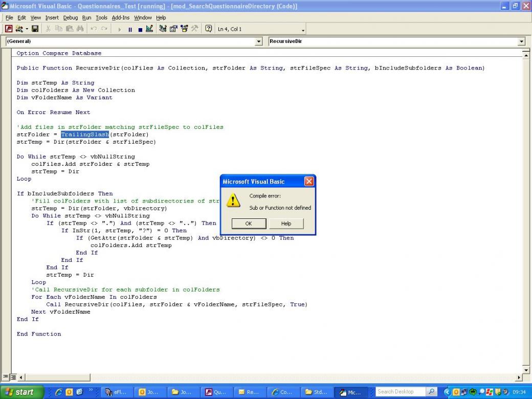This screenshot has height=399, width=532.
Task: Click the vertical scrollbar down arrow
Action: (526, 370)
